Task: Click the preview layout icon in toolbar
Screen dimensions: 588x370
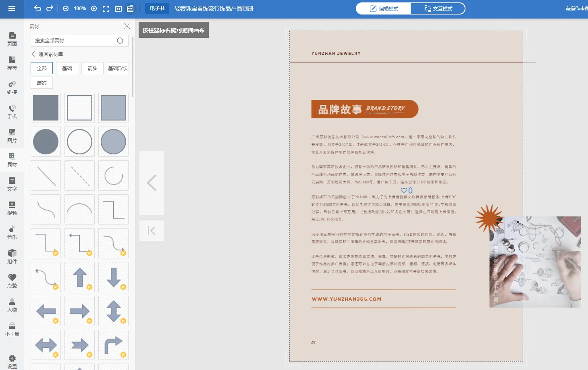Action: [x=130, y=8]
